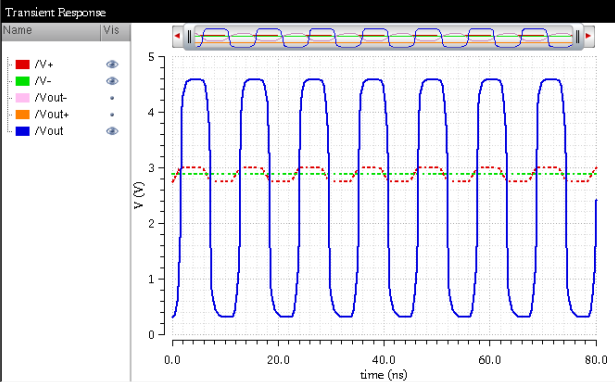
Task: Grab the left handle of zoom overview
Action: click(189, 37)
